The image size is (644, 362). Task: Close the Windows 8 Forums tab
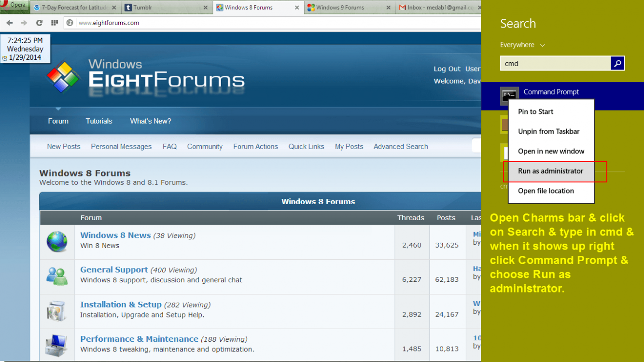296,8
